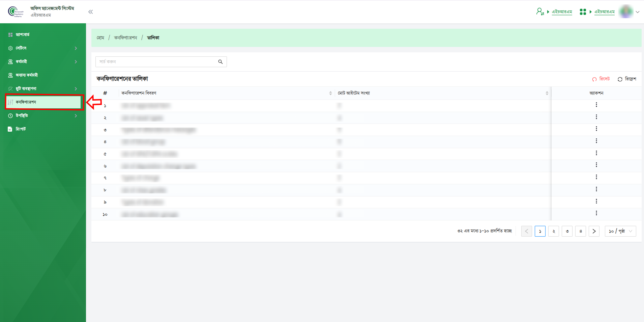
Task: Expand the ছুটি ব্যবস্থাপনা chevron
Action: point(76,89)
